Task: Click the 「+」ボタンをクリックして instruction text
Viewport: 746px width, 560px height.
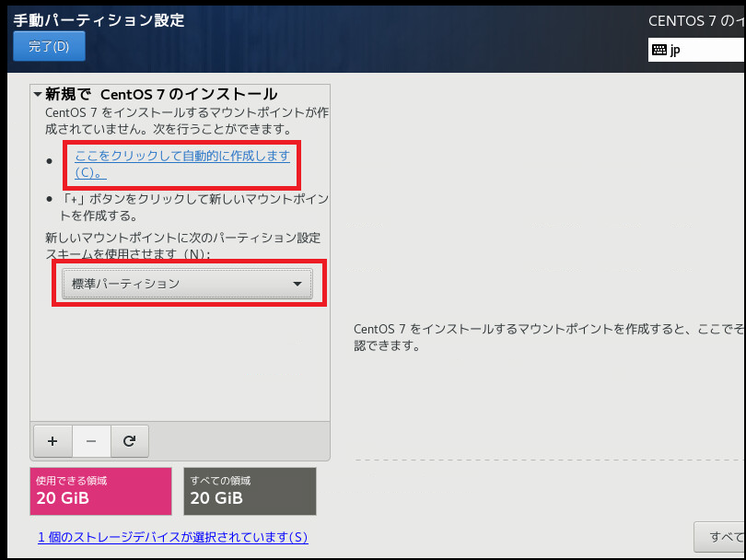Action: (194, 207)
